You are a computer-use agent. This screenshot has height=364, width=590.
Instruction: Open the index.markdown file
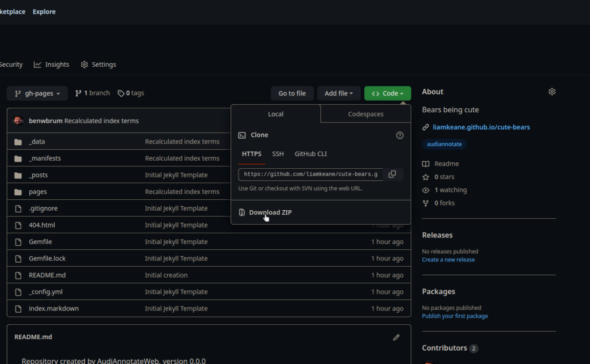tap(54, 309)
